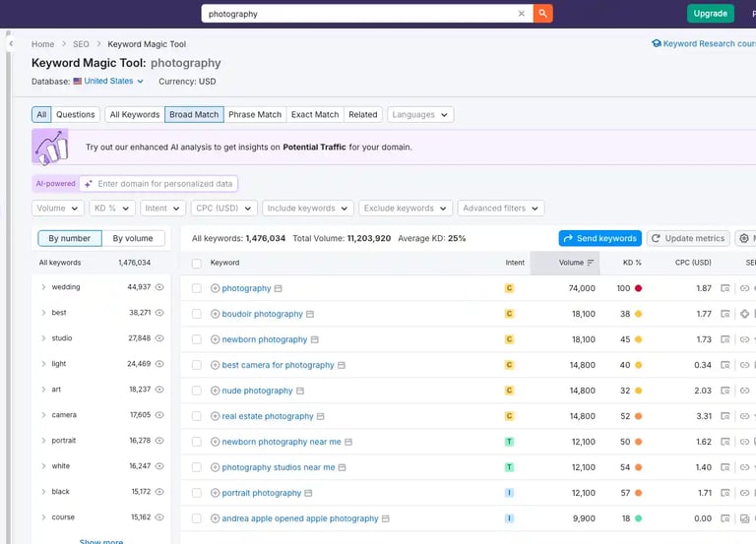Toggle eye icon for 'studio' group

tap(159, 337)
